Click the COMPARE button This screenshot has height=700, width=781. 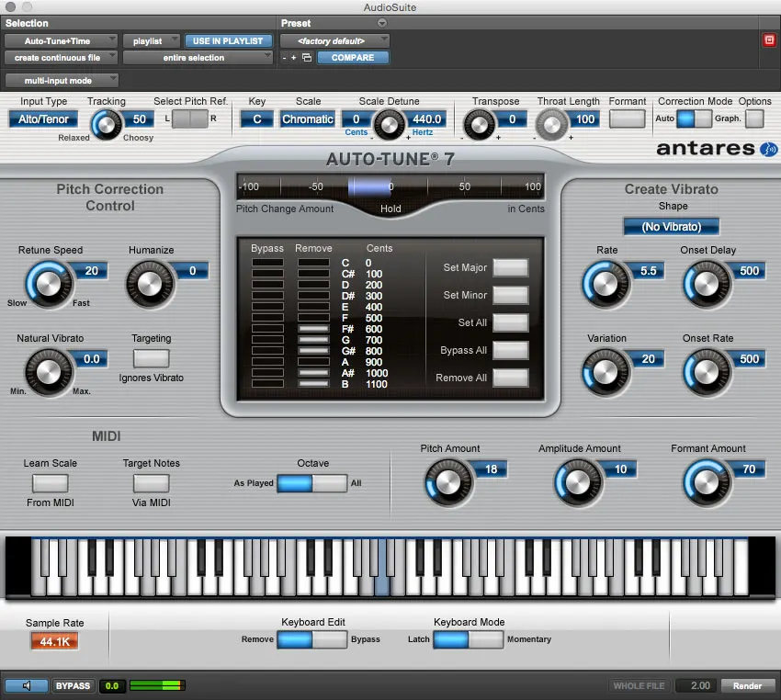pos(353,58)
